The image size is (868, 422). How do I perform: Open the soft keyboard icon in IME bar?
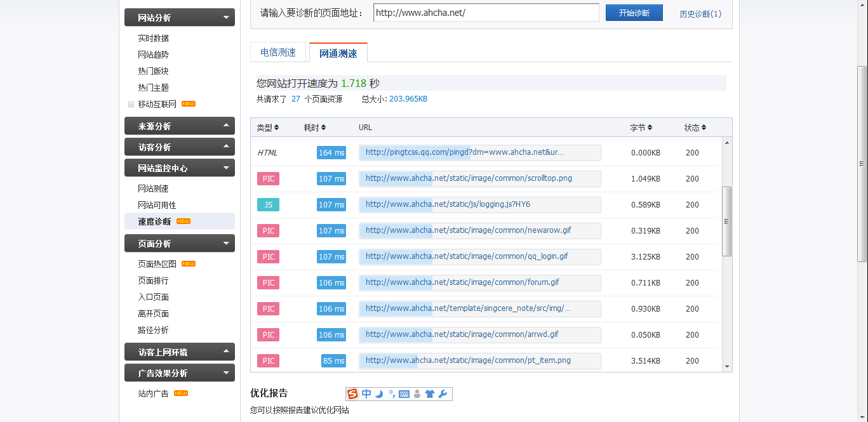(x=404, y=394)
